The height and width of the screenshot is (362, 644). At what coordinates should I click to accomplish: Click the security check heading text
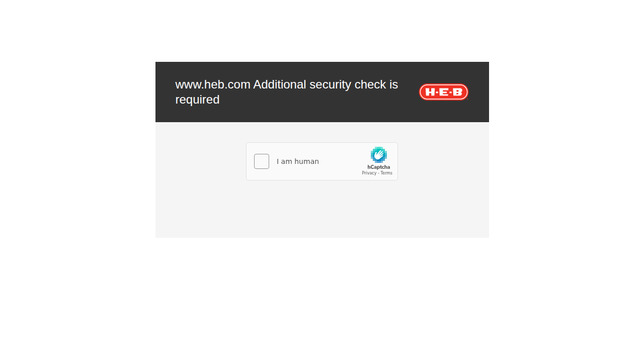(287, 92)
